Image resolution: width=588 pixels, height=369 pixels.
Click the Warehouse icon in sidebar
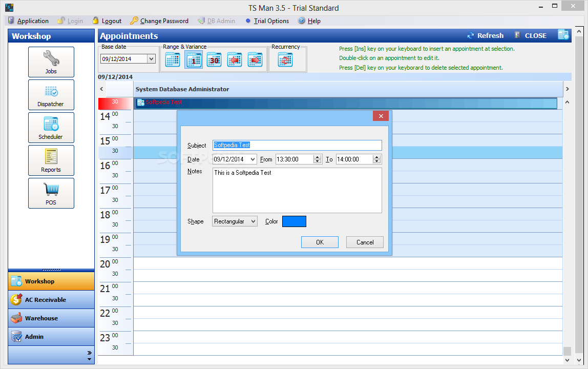16,318
